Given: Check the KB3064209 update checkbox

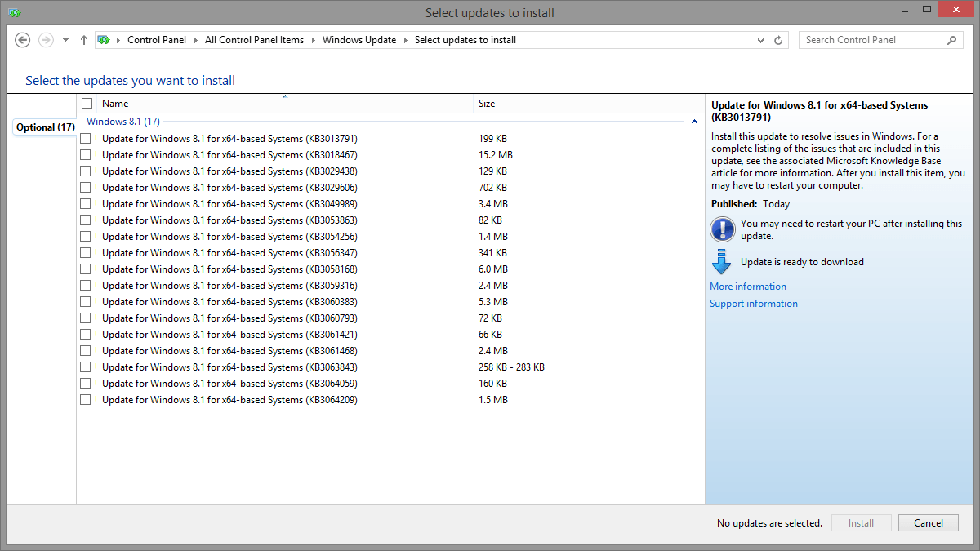Looking at the screenshot, I should (86, 400).
